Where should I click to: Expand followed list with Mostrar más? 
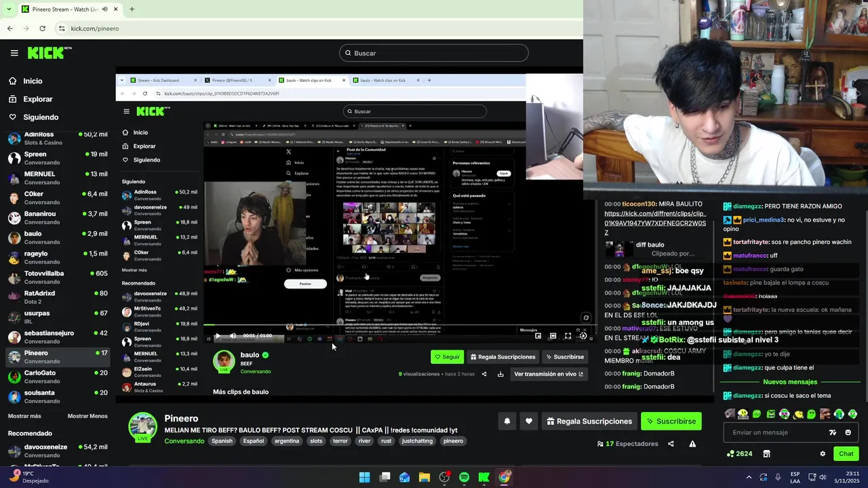[24, 416]
